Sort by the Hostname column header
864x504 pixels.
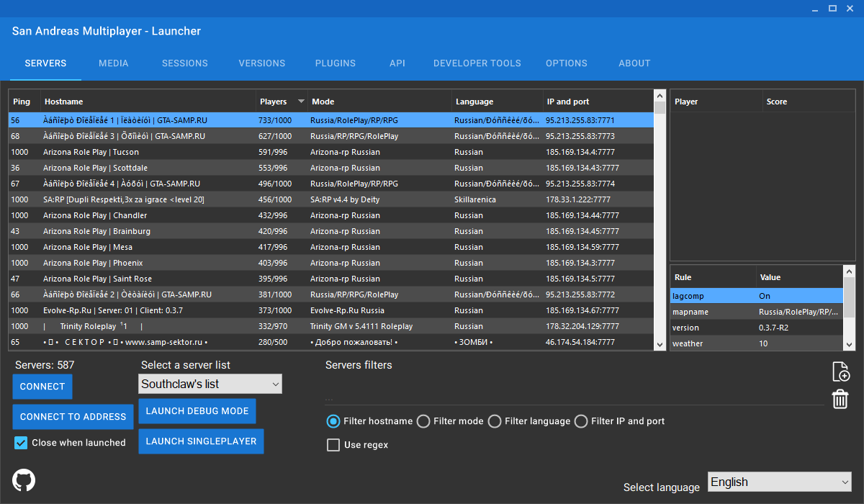148,102
